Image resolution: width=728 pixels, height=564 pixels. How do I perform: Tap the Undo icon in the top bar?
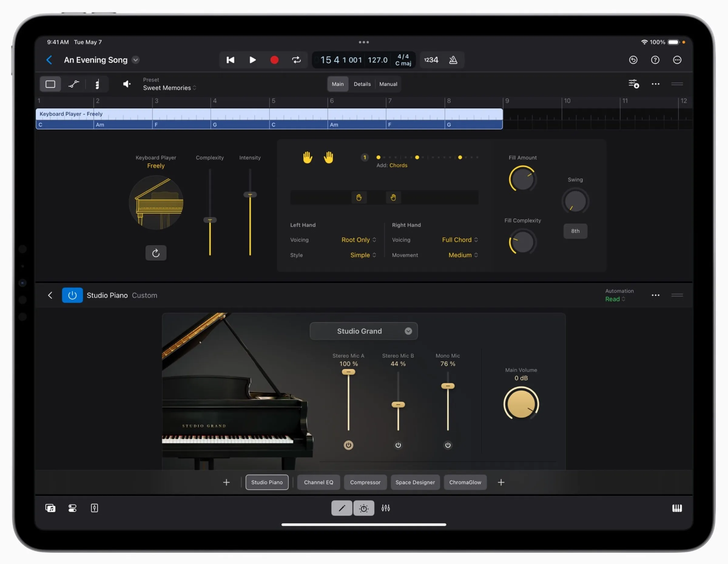[633, 60]
